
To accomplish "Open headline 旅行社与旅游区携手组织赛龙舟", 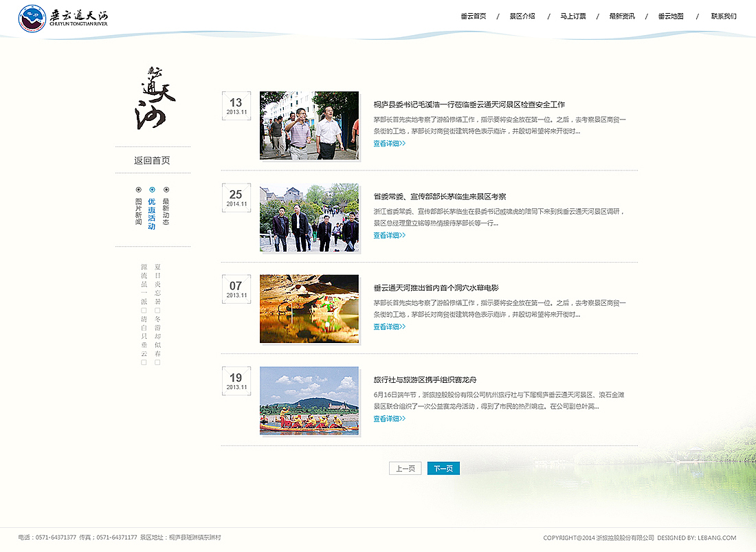I will pyautogui.click(x=425, y=380).
